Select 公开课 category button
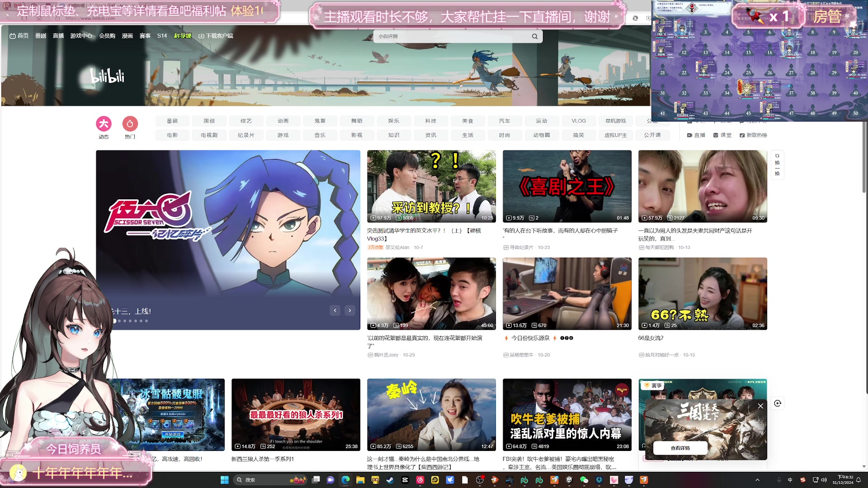Screen dimensions: 868x488 (652, 135)
